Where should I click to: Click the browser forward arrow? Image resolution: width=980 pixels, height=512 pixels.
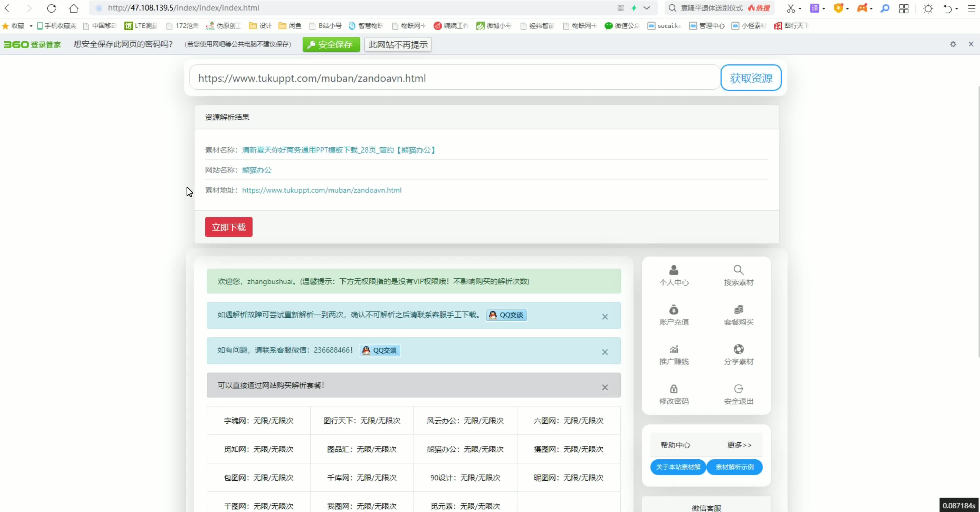point(29,8)
